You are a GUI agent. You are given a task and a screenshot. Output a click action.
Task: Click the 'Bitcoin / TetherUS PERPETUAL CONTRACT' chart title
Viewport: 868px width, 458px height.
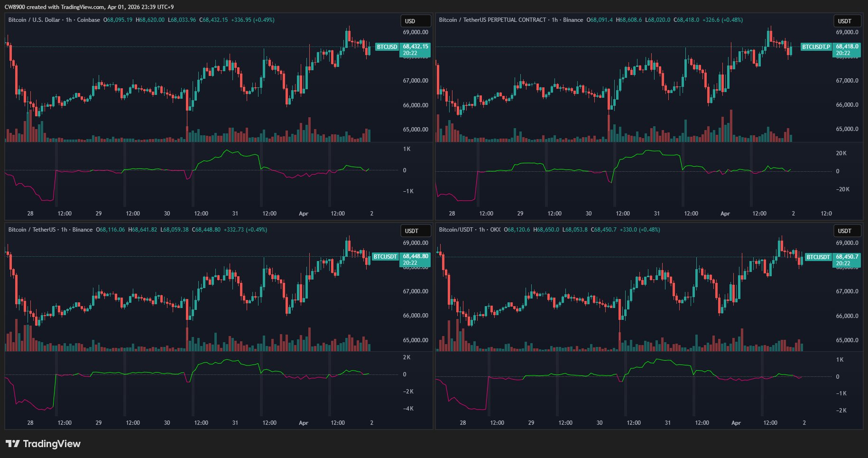point(492,20)
